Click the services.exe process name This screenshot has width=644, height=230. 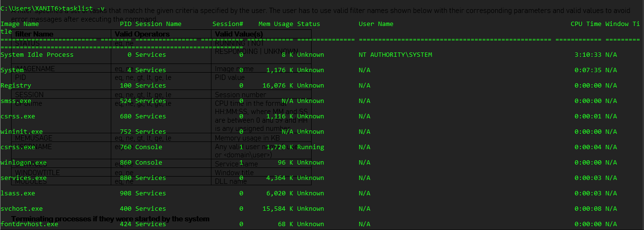click(24, 178)
